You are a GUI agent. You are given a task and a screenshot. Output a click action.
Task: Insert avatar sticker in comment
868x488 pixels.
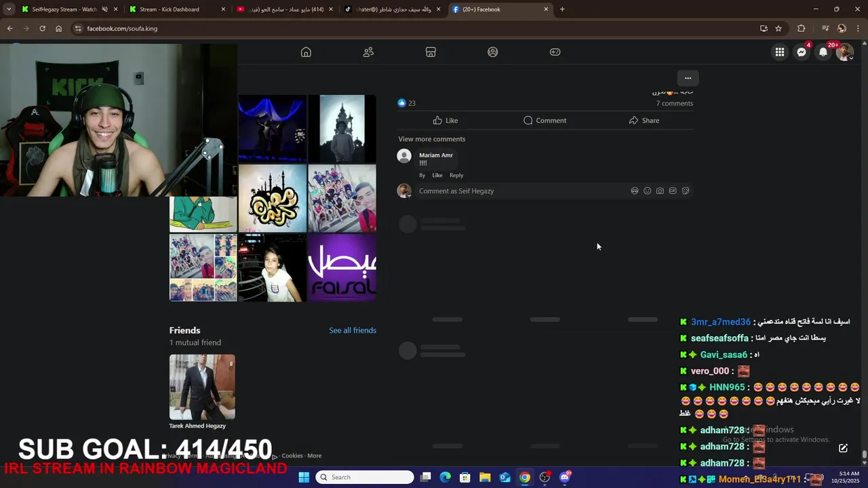[635, 191]
